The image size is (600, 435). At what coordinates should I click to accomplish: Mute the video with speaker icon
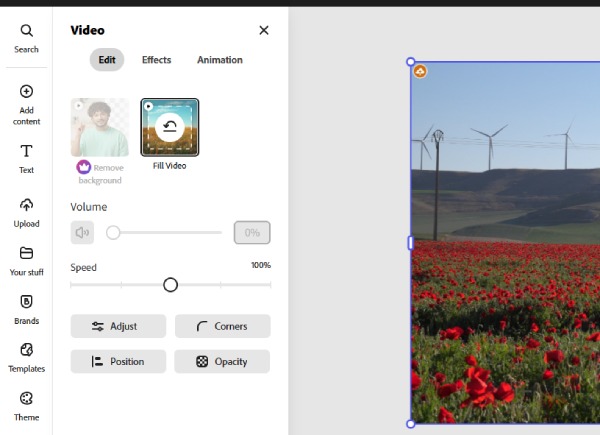point(82,233)
